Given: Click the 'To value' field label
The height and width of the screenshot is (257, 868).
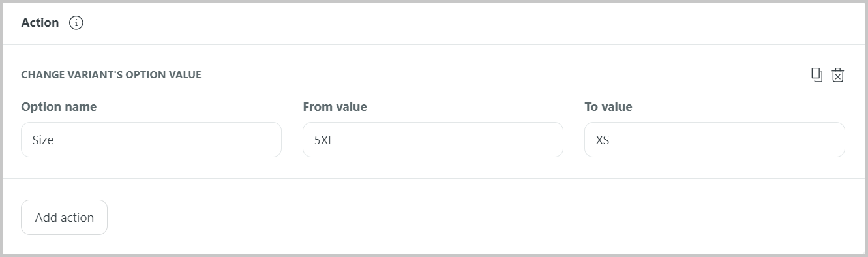Looking at the screenshot, I should [x=608, y=107].
